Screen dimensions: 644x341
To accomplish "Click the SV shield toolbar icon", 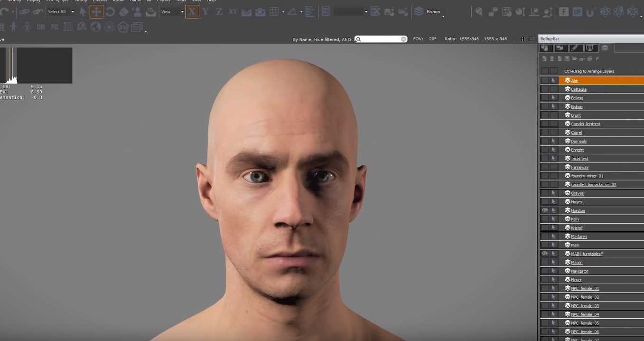I will 123,27.
